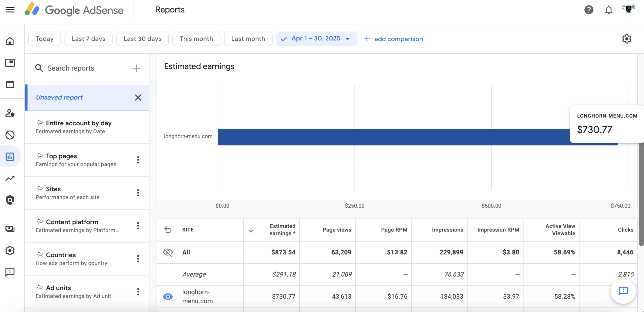Open the Help icon
644x312 pixels.
[589, 10]
